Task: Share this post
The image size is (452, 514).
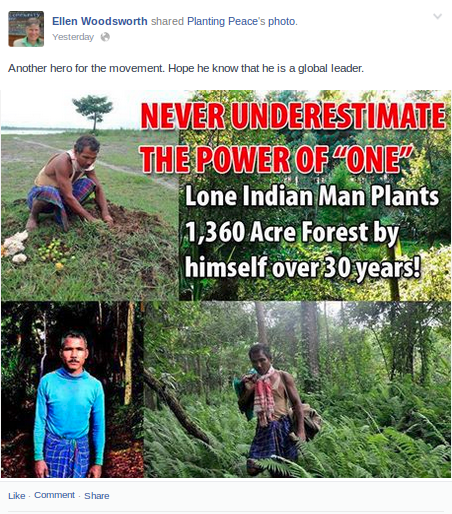Action: click(97, 496)
